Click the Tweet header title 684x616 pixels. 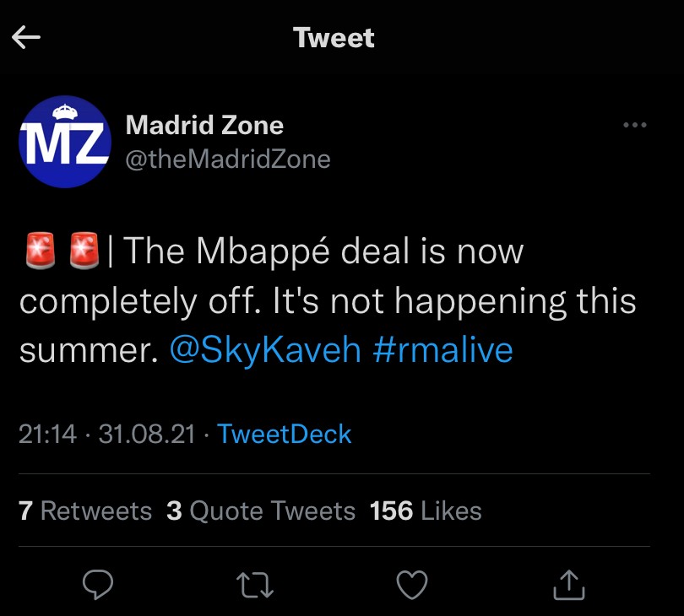pyautogui.click(x=334, y=38)
